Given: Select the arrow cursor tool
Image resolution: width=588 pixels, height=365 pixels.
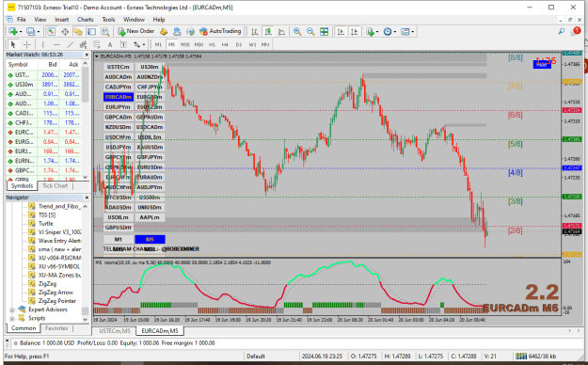Looking at the screenshot, I should [13, 44].
